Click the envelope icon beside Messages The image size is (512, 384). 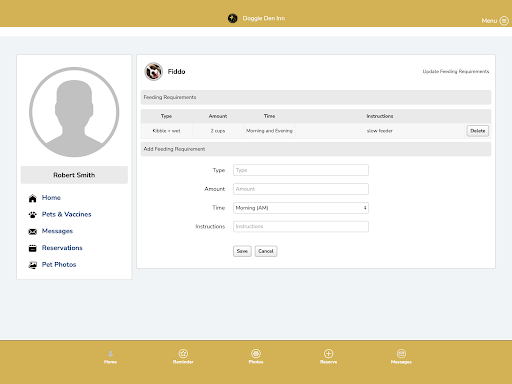pyautogui.click(x=33, y=231)
